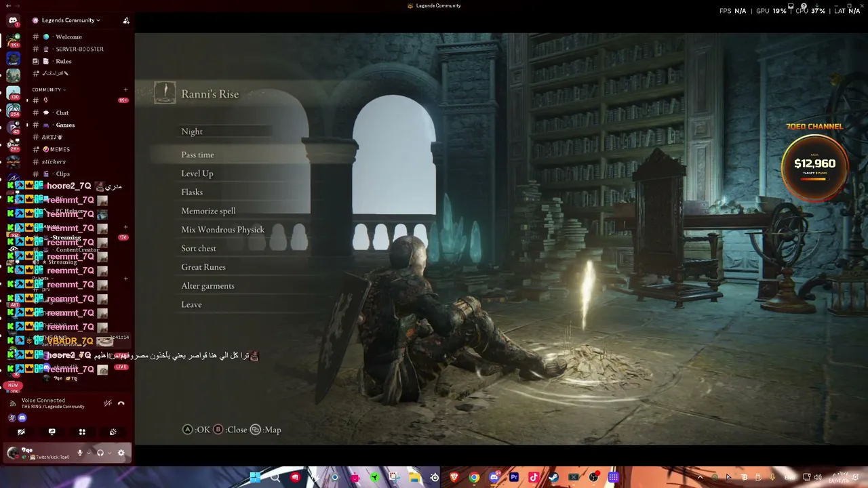
Task: Share your screen in Discord
Action: pyautogui.click(x=52, y=432)
